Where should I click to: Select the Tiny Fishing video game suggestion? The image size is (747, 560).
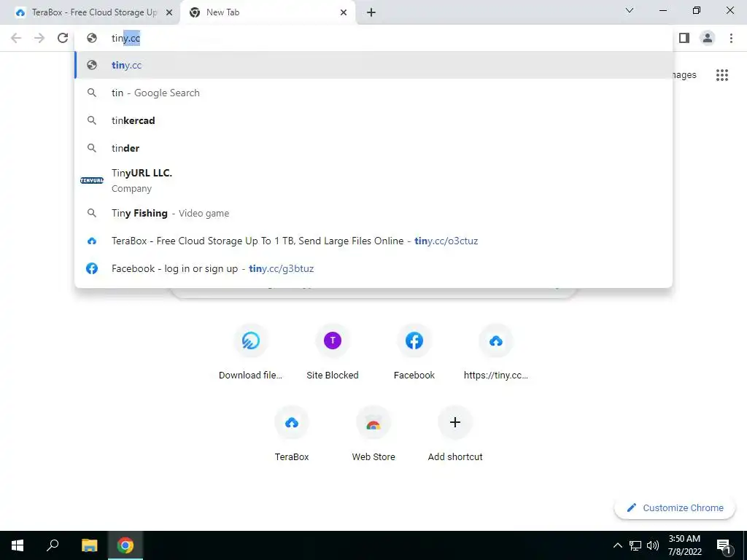pyautogui.click(x=374, y=214)
